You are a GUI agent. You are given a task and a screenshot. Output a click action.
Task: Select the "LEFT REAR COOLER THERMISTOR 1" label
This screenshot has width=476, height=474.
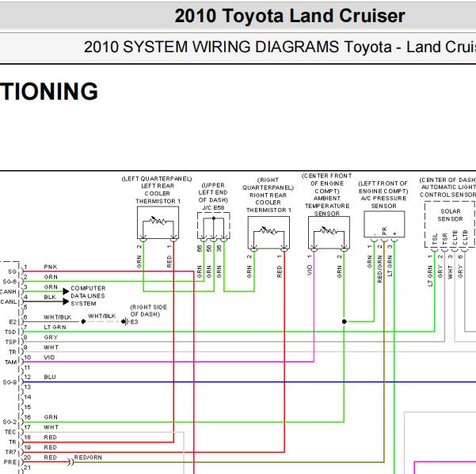158,194
